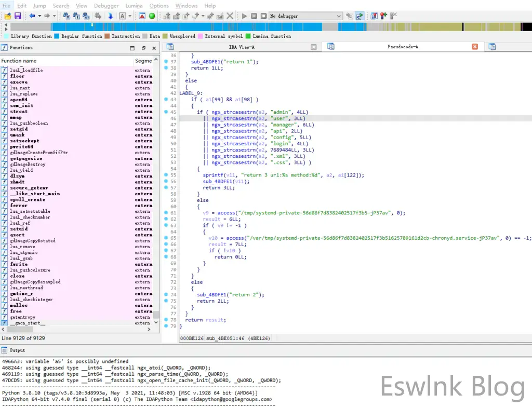Close the Pseudocode-A tab

[x=474, y=47]
